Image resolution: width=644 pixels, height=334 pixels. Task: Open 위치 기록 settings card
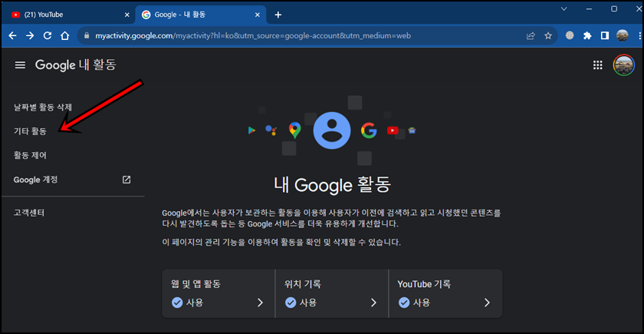[x=331, y=293]
